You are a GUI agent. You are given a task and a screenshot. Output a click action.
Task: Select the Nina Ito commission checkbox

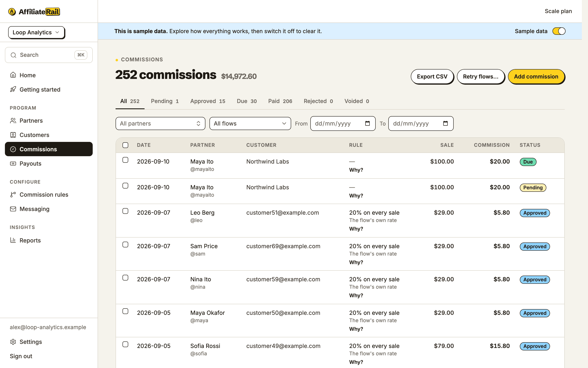[x=125, y=278]
